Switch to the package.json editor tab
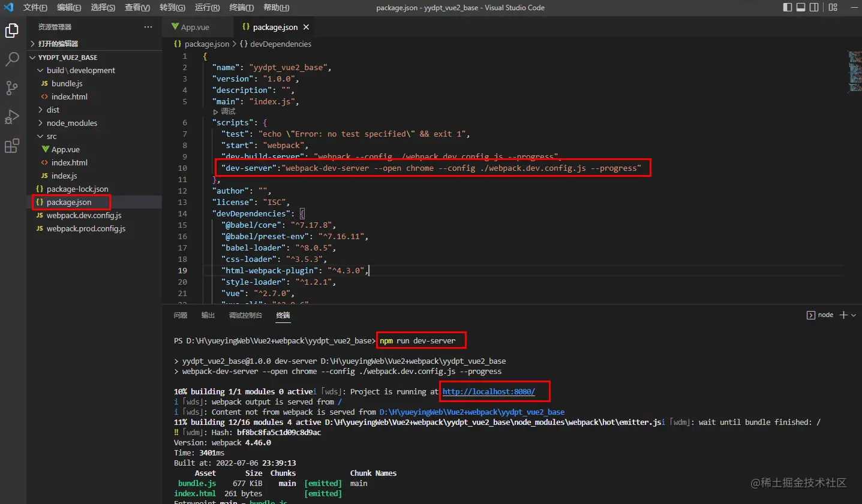The width and height of the screenshot is (862, 504). click(x=275, y=27)
